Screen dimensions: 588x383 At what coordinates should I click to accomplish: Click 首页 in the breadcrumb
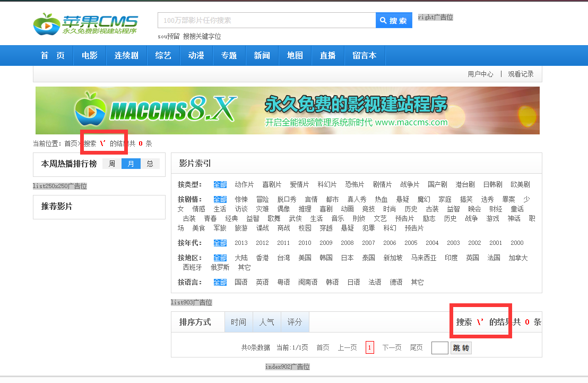click(71, 143)
